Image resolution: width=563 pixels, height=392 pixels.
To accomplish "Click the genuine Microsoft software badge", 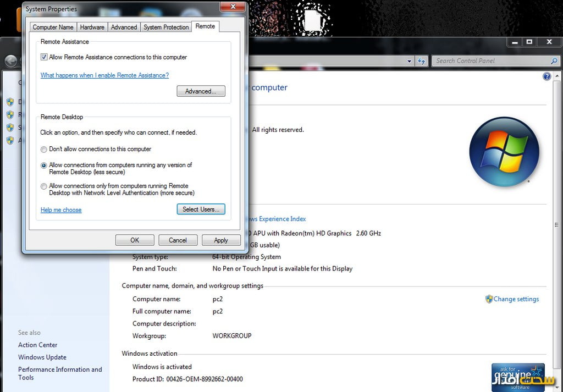I will point(518,377).
